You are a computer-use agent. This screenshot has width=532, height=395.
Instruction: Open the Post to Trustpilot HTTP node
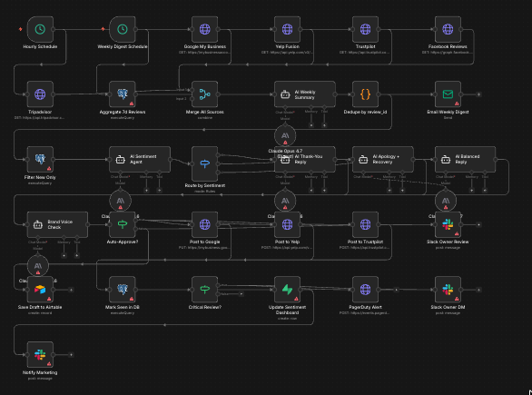tap(365, 224)
